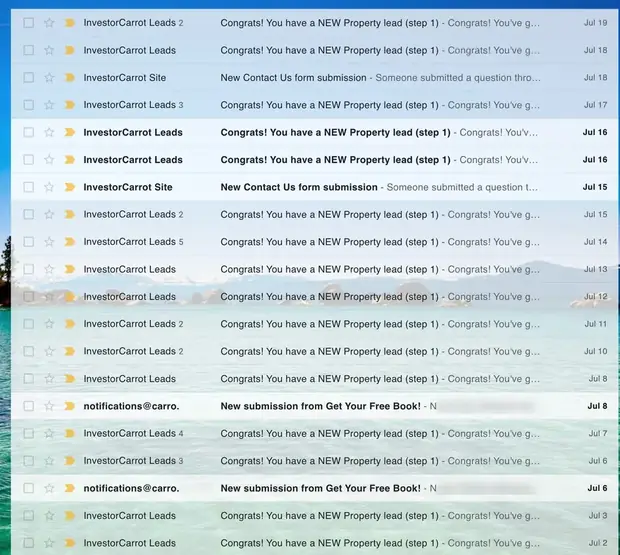
Task: Open the Jul 2 'Congrats! You have a NEW Property lead' subject
Action: point(329,543)
